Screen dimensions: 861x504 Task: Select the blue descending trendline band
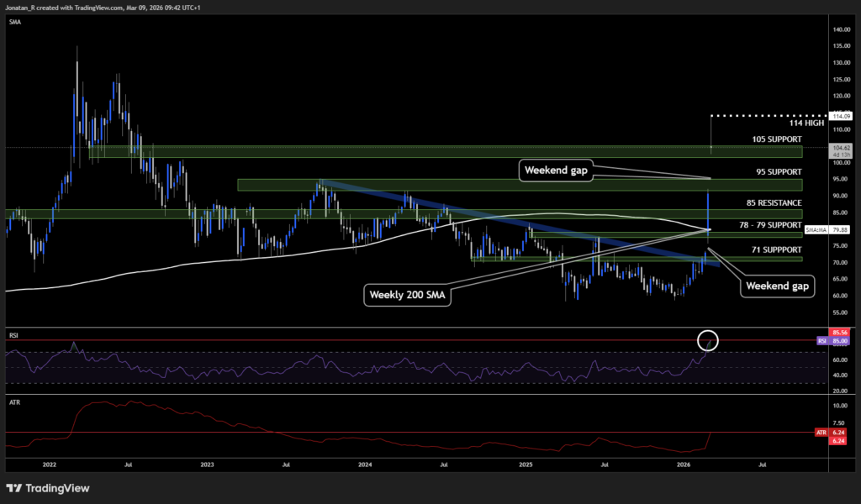coord(504,220)
